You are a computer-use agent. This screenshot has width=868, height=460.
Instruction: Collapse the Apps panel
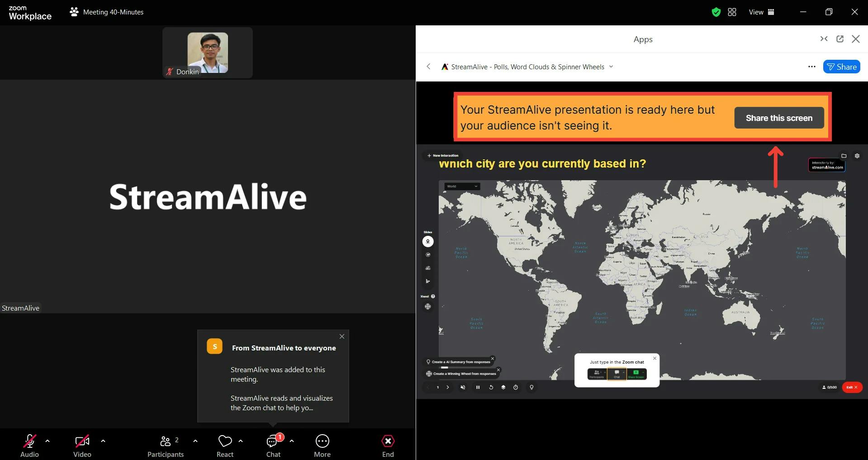coord(824,39)
